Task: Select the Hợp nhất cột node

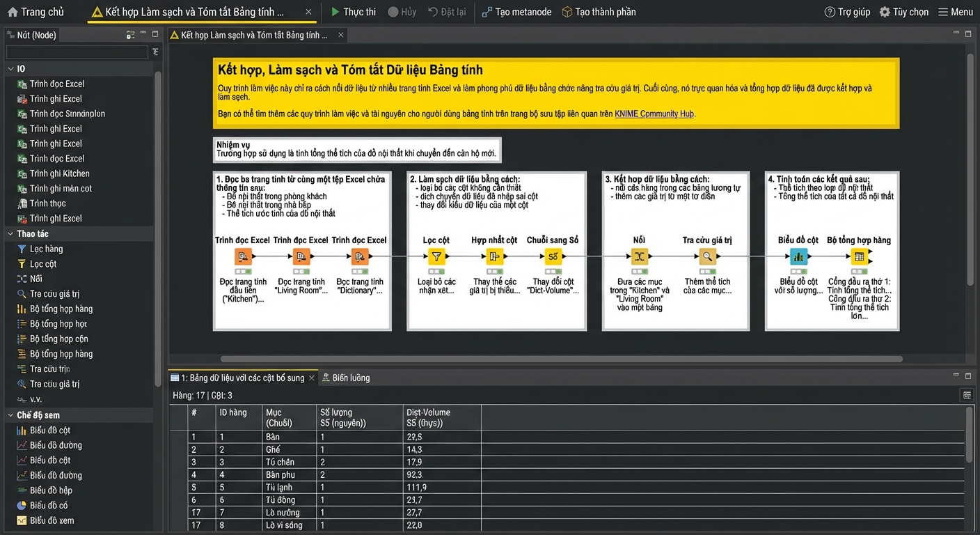Action: (494, 256)
